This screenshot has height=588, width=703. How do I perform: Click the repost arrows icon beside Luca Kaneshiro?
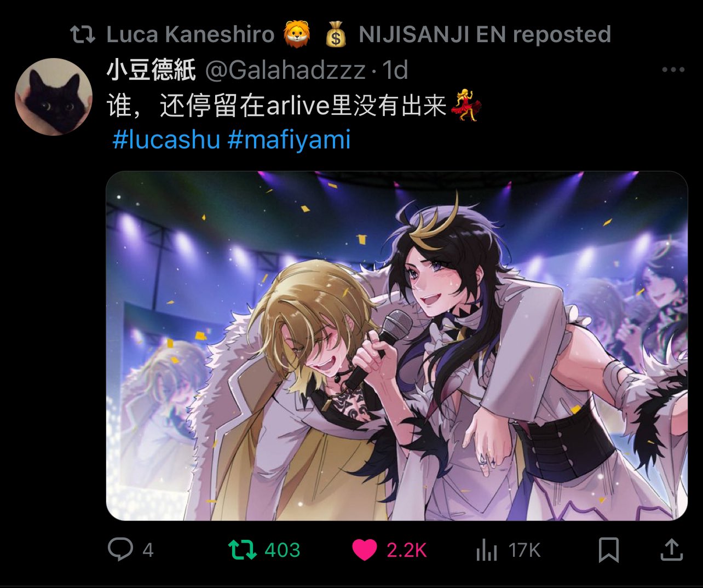point(83,35)
